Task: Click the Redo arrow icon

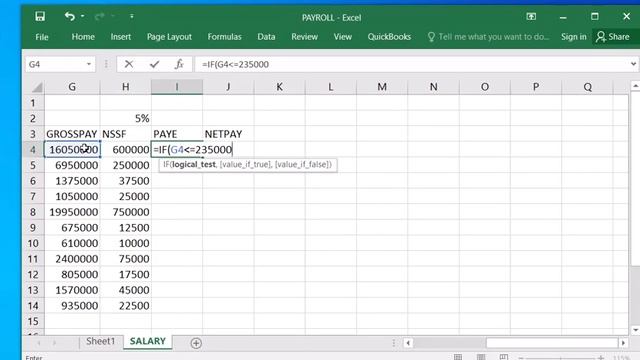Action: pyautogui.click(x=99, y=16)
